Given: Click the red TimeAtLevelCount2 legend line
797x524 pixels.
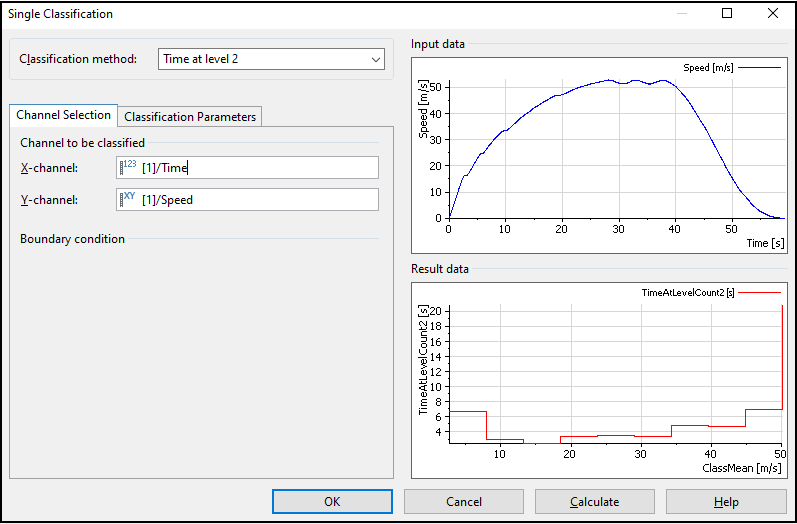Looking at the screenshot, I should pyautogui.click(x=761, y=292).
